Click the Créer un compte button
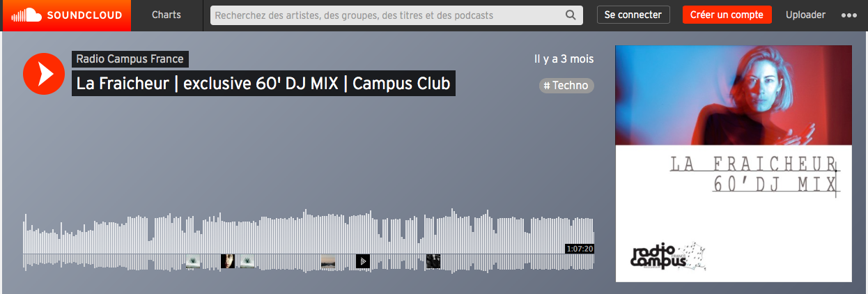This screenshot has width=868, height=294. click(x=727, y=15)
